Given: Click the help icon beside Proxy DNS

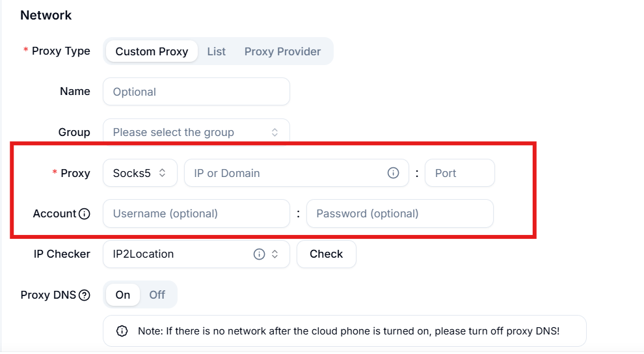Looking at the screenshot, I should click(x=84, y=295).
